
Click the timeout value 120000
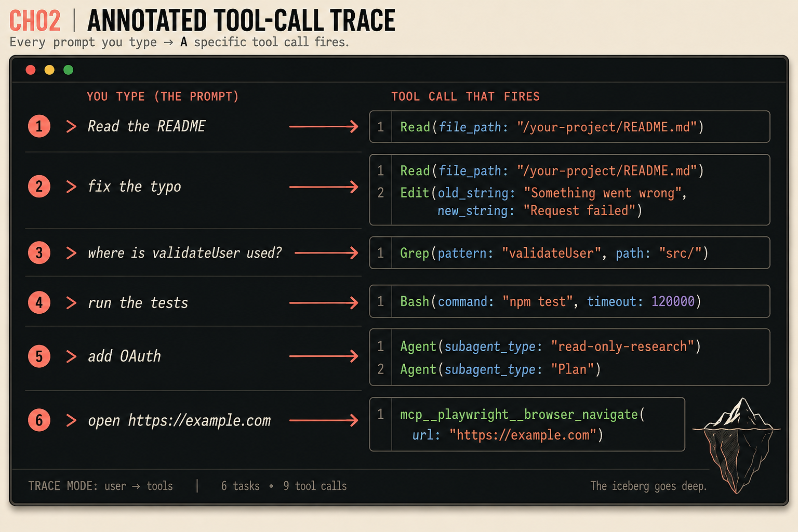673,302
